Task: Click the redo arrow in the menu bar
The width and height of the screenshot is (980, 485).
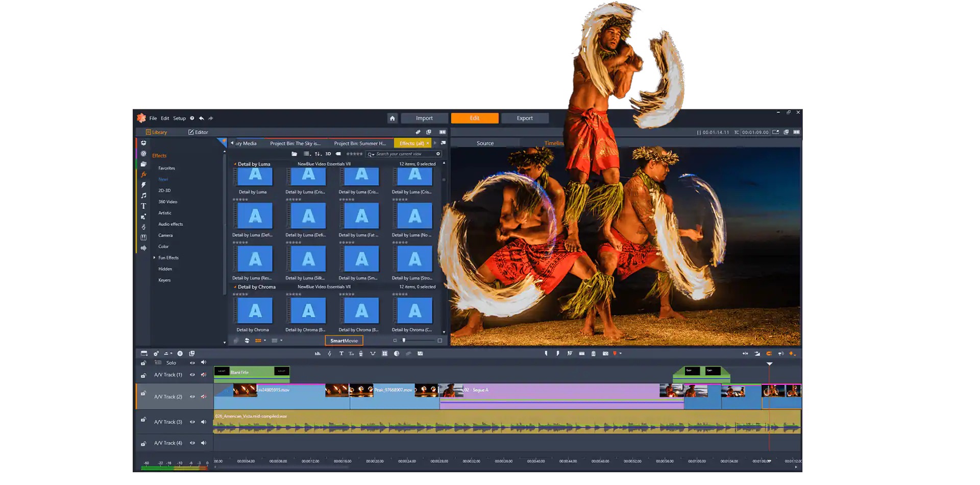Action: (x=210, y=118)
